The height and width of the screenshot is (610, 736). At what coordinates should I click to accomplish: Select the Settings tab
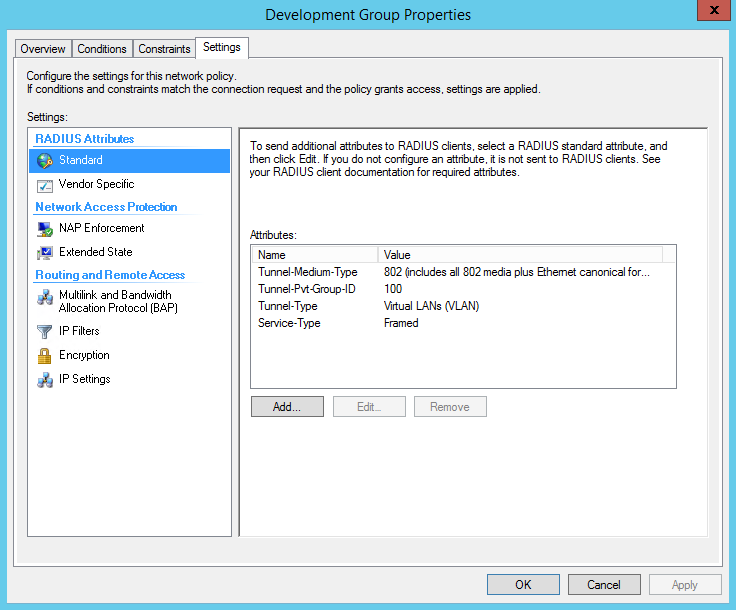222,47
